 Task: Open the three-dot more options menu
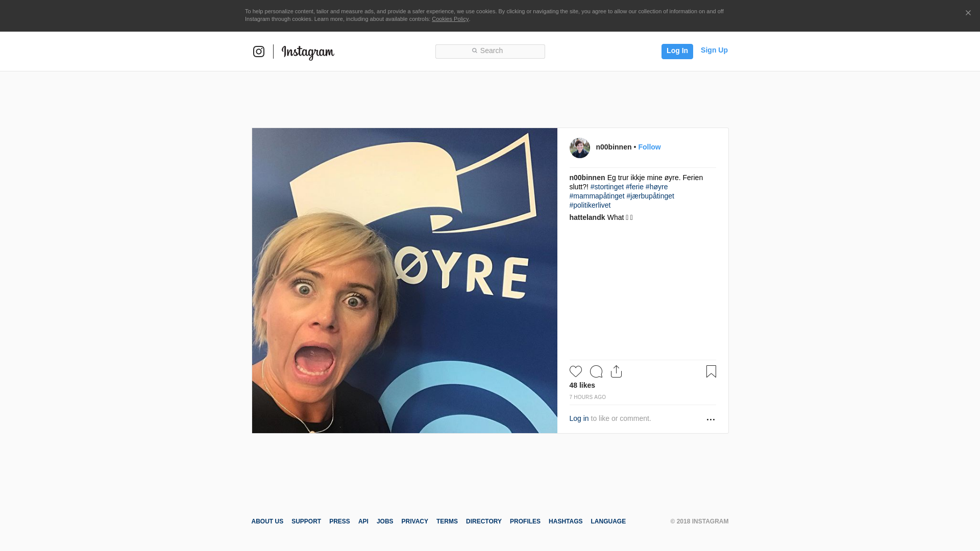click(x=710, y=419)
